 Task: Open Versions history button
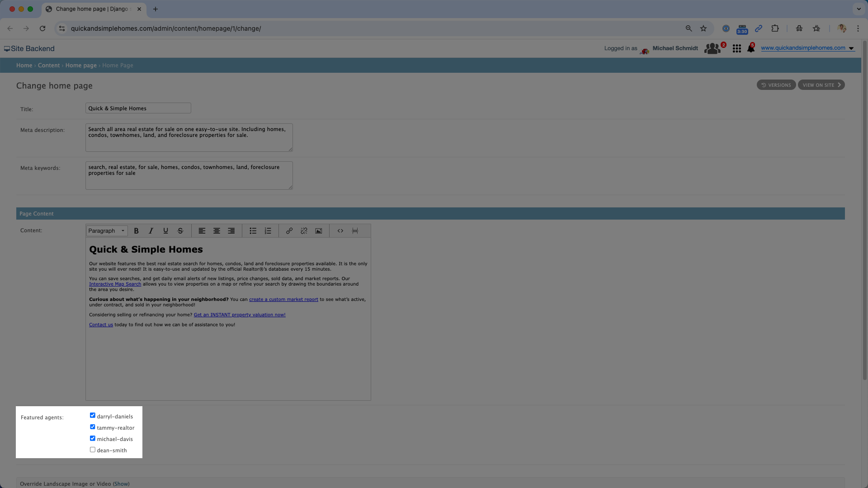776,85
